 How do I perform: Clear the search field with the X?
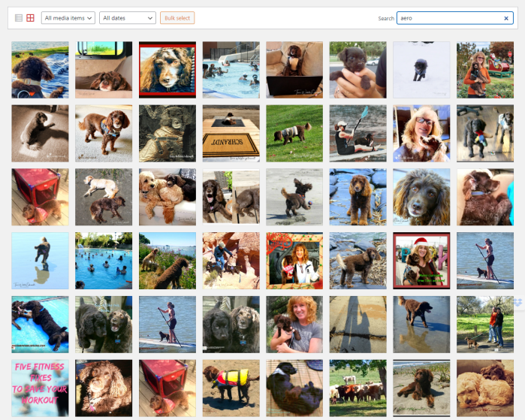point(505,18)
